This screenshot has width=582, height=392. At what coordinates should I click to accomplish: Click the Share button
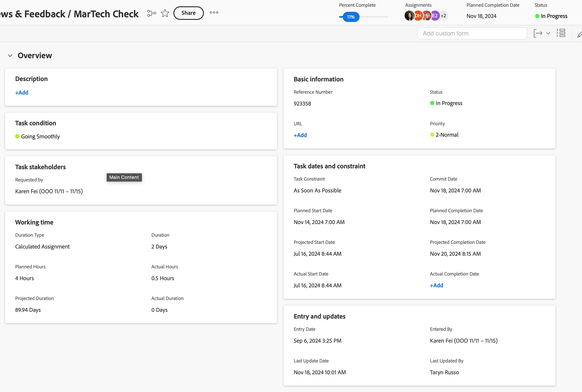point(188,13)
